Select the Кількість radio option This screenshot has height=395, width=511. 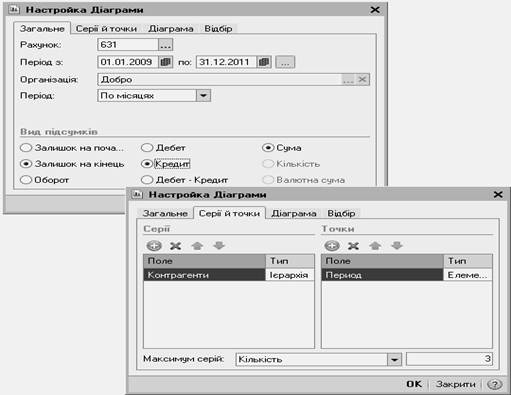tap(291, 164)
